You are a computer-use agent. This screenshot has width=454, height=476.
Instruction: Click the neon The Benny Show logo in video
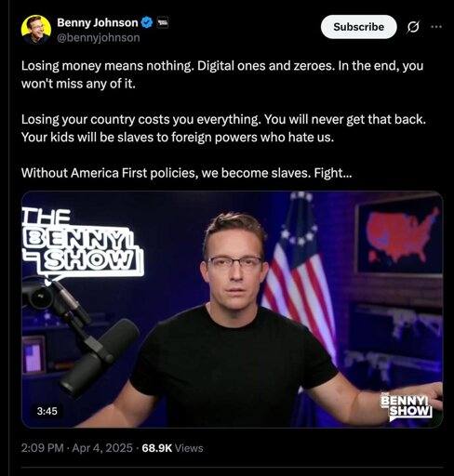(x=82, y=245)
